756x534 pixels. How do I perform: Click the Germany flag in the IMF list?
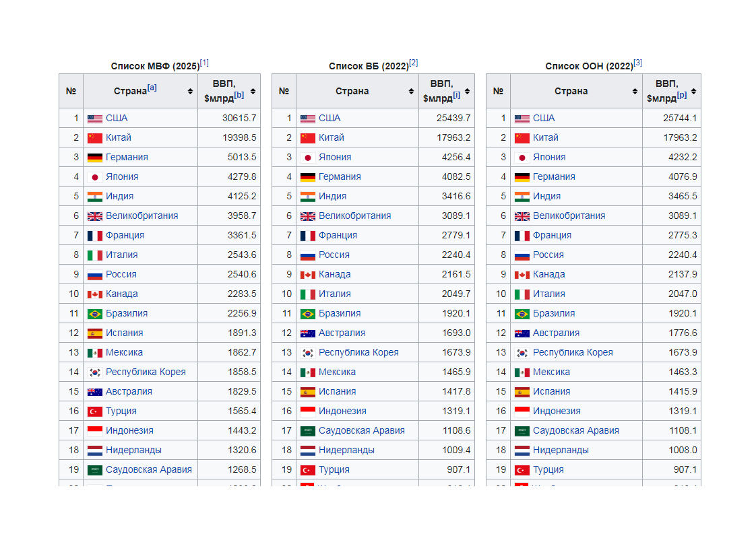click(95, 158)
